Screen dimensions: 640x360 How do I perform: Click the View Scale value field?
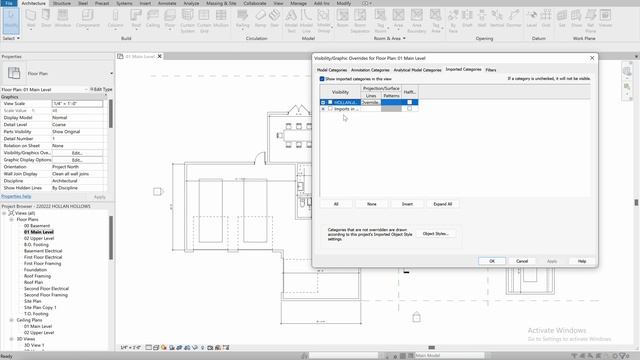[x=77, y=104]
